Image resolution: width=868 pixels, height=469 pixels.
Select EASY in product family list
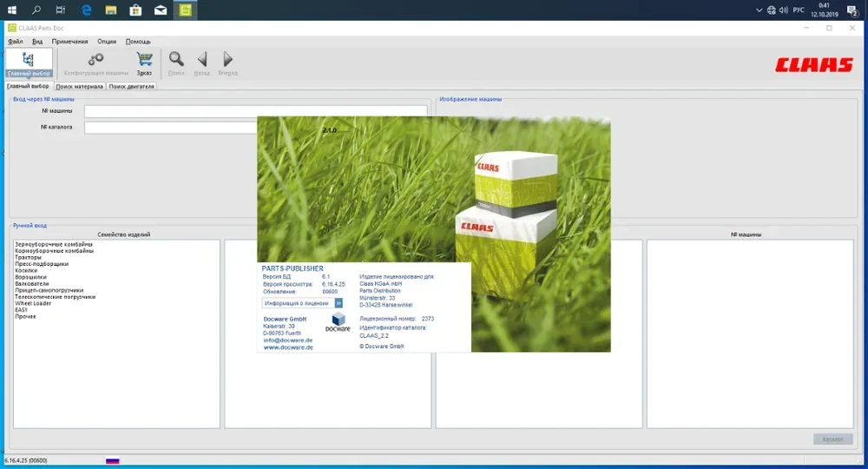pyautogui.click(x=21, y=310)
